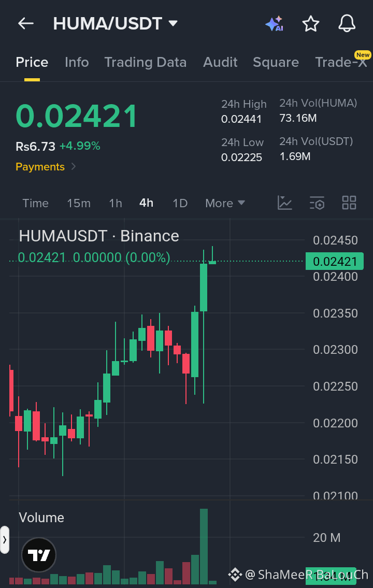This screenshot has width=373, height=588.
Task: Click the Volume indicator label
Action: pos(41,518)
